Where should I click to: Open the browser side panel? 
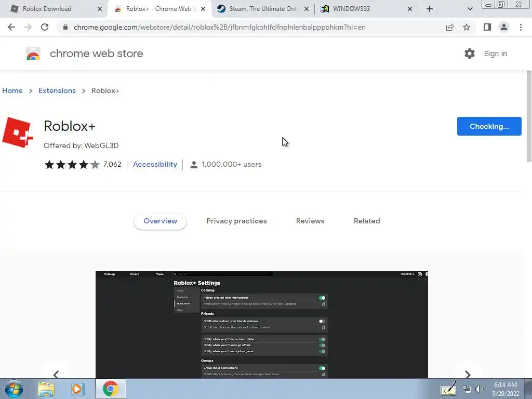487,27
